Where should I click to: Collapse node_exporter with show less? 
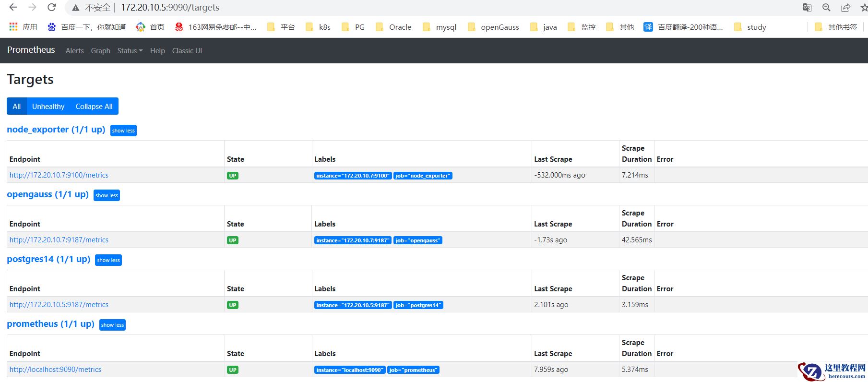pos(123,131)
